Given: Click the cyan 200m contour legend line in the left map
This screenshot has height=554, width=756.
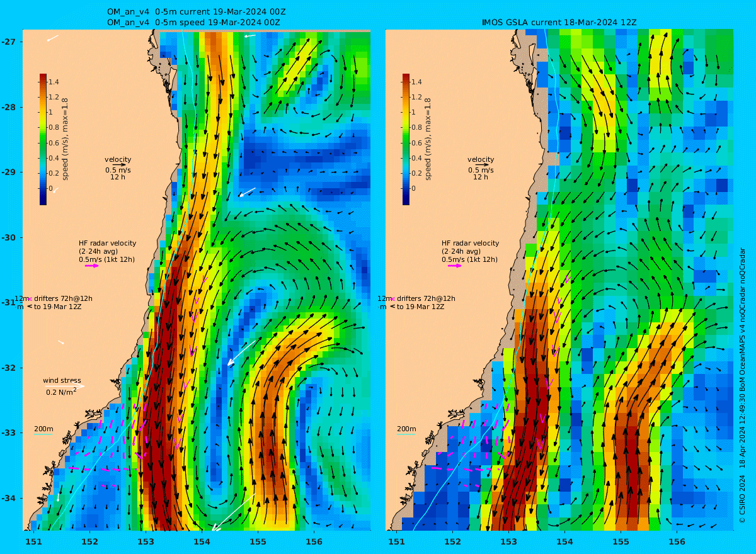Looking at the screenshot, I should coord(43,434).
